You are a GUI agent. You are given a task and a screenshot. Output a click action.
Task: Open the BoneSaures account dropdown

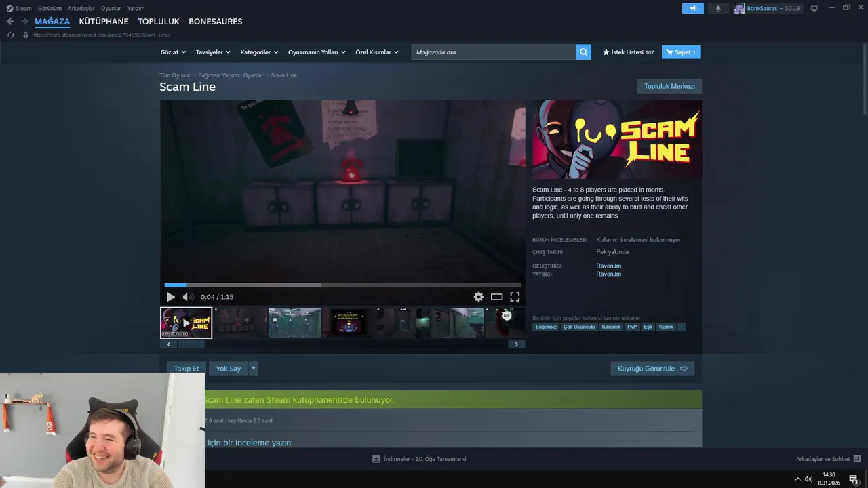pos(767,8)
